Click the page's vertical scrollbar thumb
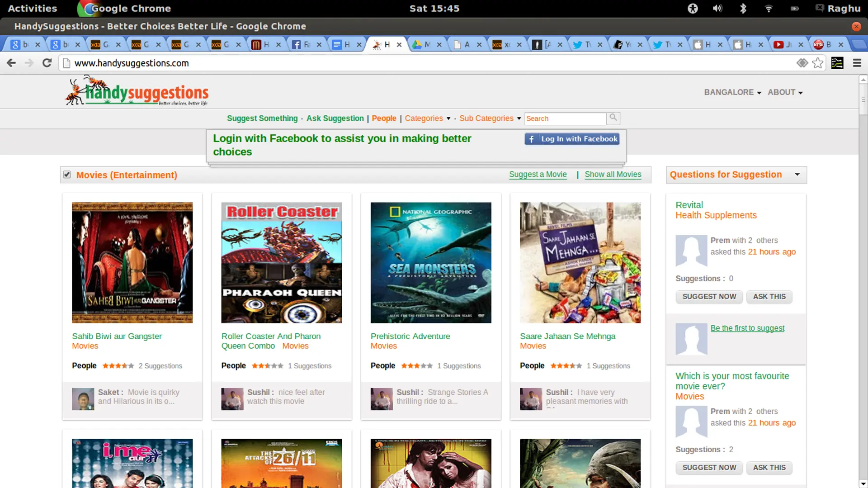The height and width of the screenshot is (488, 868). coord(863,99)
